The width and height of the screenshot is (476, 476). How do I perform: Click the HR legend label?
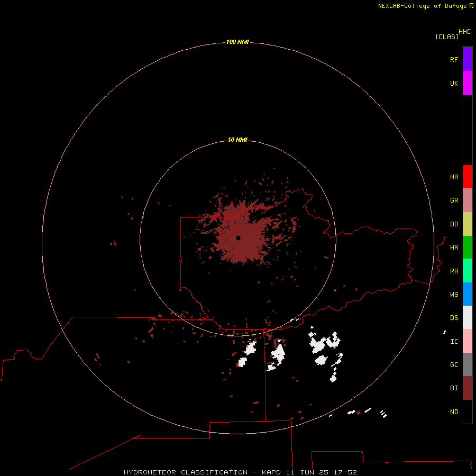[x=454, y=248]
